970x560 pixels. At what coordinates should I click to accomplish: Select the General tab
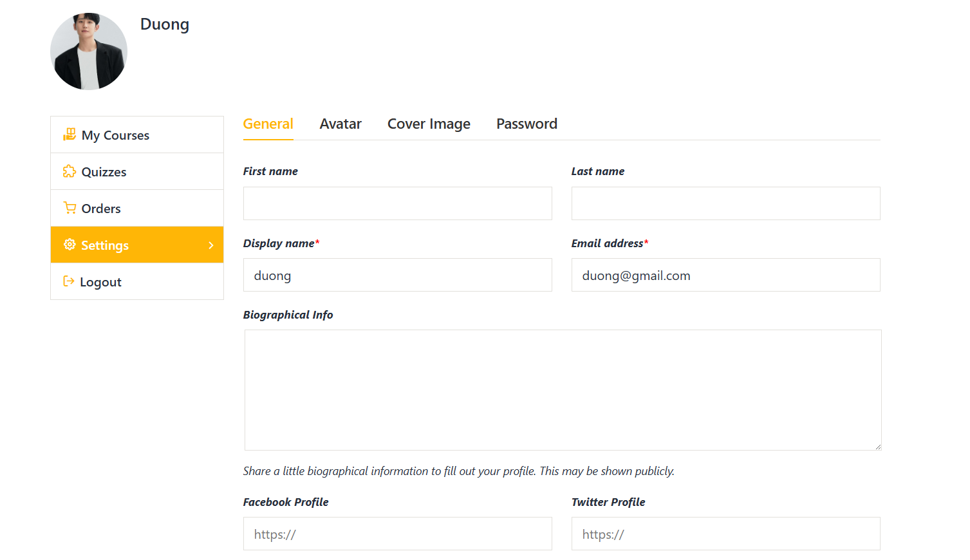point(268,124)
